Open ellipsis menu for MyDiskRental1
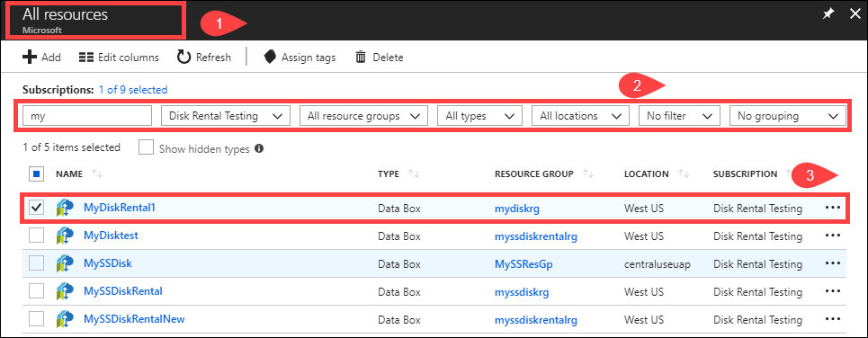868x338 pixels. coord(833,208)
